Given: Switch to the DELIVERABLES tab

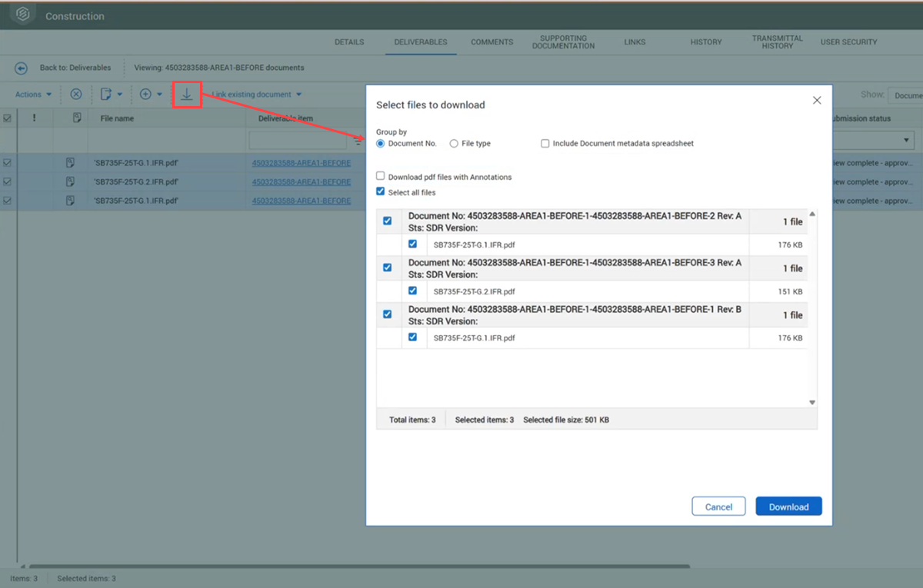Looking at the screenshot, I should tap(421, 42).
